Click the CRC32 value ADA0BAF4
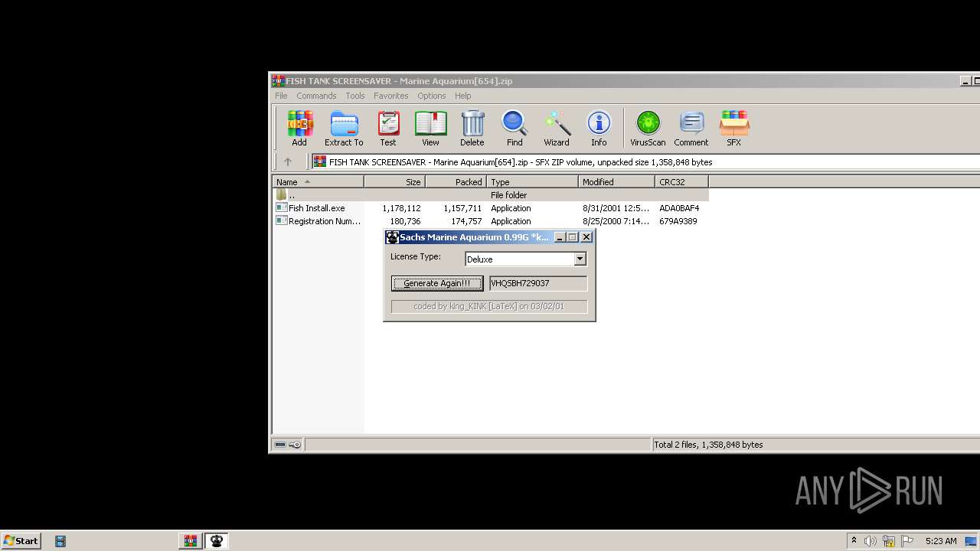 click(679, 208)
